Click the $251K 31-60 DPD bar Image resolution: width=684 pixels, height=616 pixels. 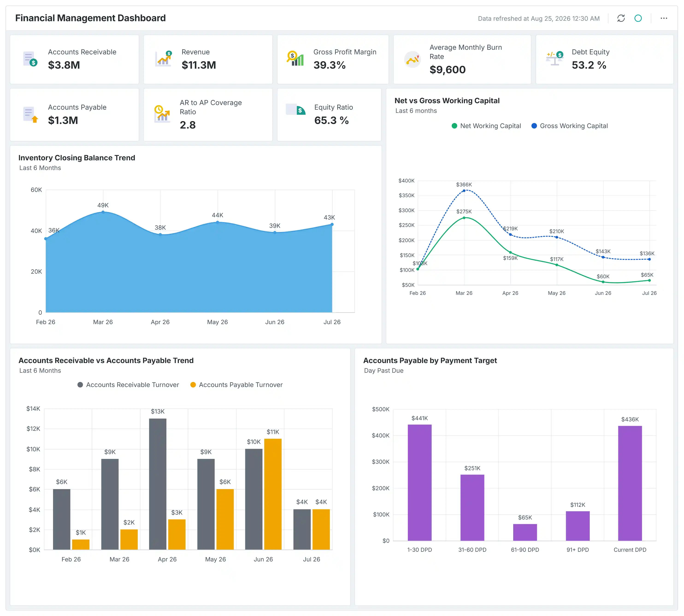[x=472, y=508]
